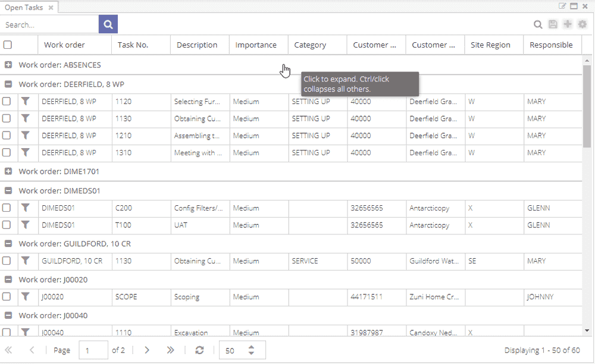
Task: Sort by the Site Region column header
Action: point(494,45)
